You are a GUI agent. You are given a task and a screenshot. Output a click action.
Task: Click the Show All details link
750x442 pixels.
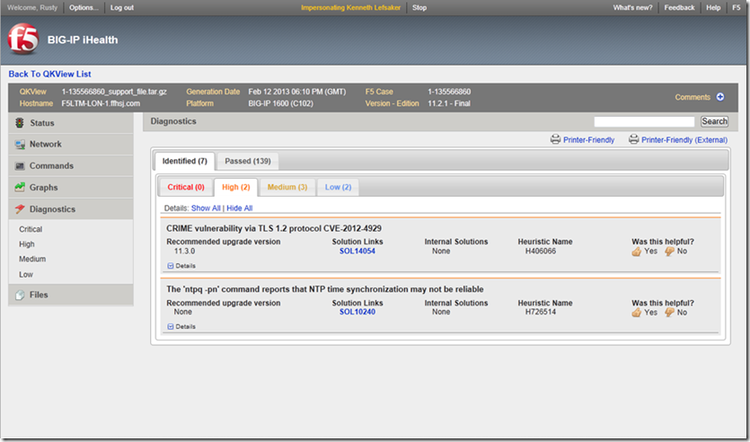tap(206, 208)
